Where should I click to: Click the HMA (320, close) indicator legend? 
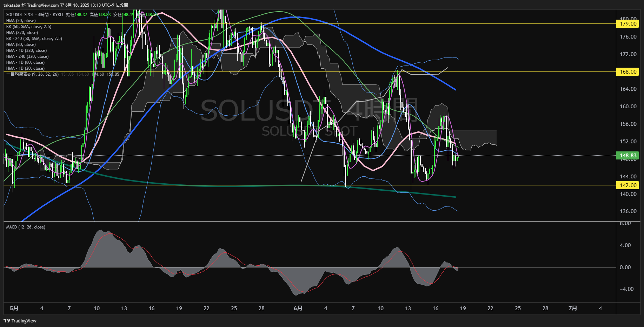[x=22, y=33]
